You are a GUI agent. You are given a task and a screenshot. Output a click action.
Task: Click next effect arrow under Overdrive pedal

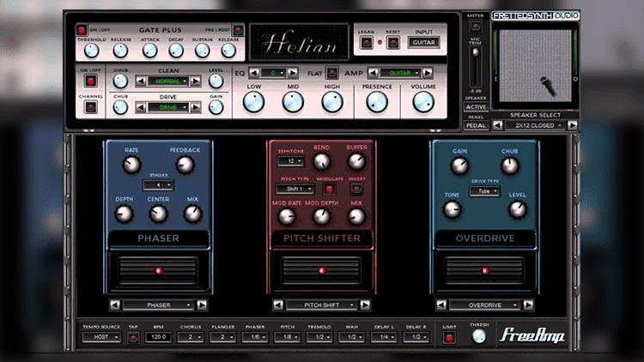[x=528, y=305]
